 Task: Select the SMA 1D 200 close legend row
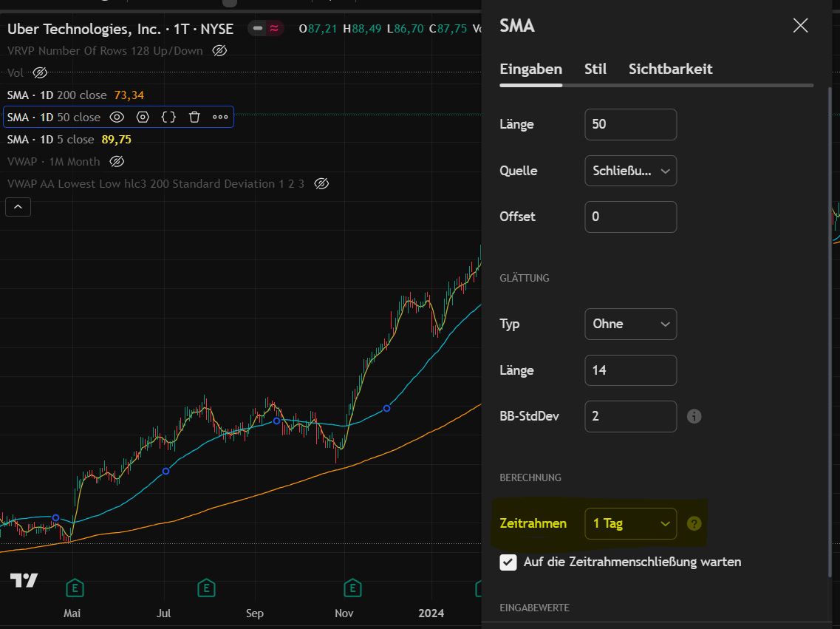[75, 95]
